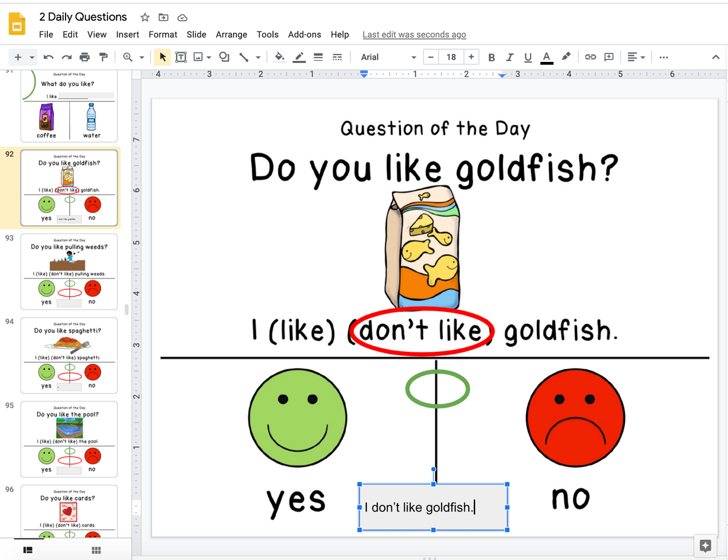
Task: Open the text color picker
Action: tap(547, 56)
